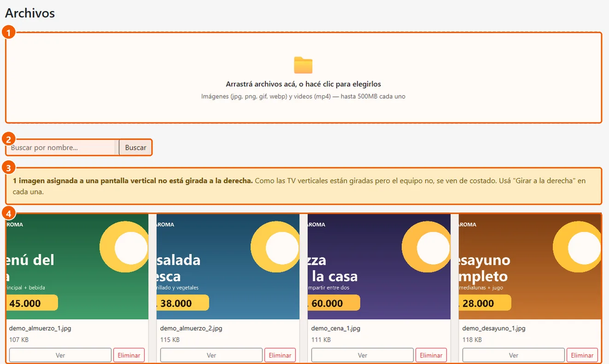Focus the 'Buscar por nombre...' search field
609x364 pixels.
click(60, 148)
